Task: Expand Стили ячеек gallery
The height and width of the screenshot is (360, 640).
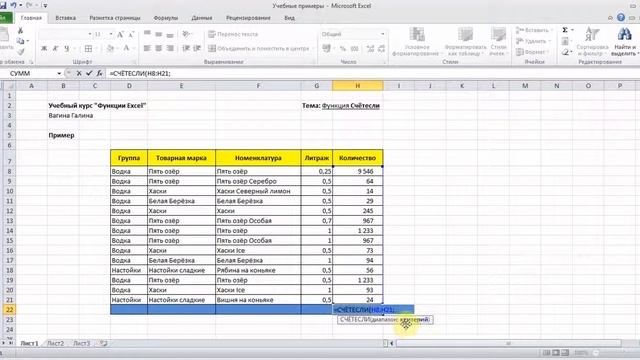Action: pyautogui.click(x=498, y=41)
